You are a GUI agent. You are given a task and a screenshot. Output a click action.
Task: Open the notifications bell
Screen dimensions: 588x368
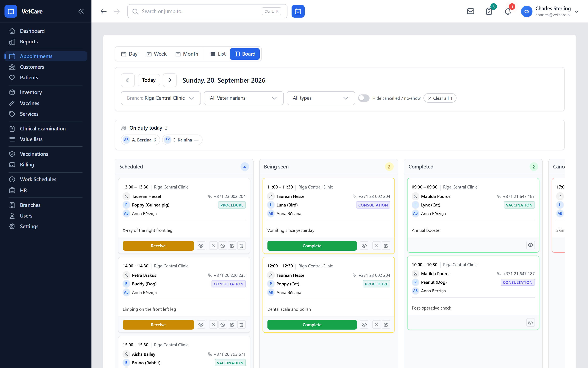coord(508,11)
